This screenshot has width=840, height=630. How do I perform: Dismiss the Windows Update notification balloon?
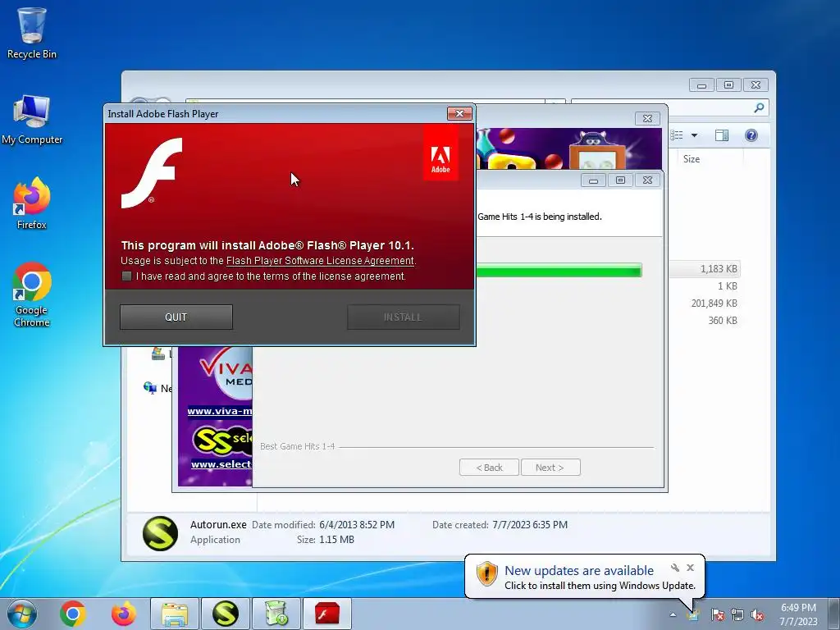click(691, 568)
